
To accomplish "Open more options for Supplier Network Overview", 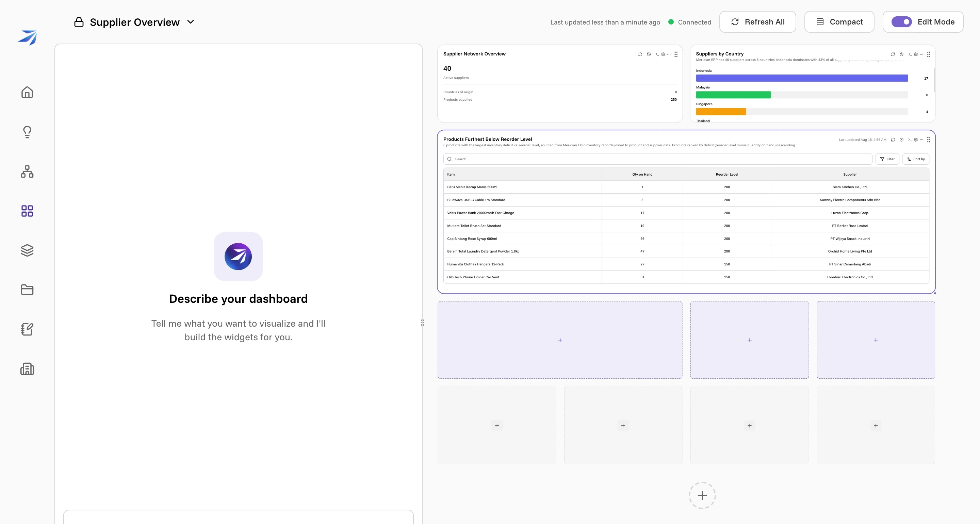I will click(x=669, y=54).
